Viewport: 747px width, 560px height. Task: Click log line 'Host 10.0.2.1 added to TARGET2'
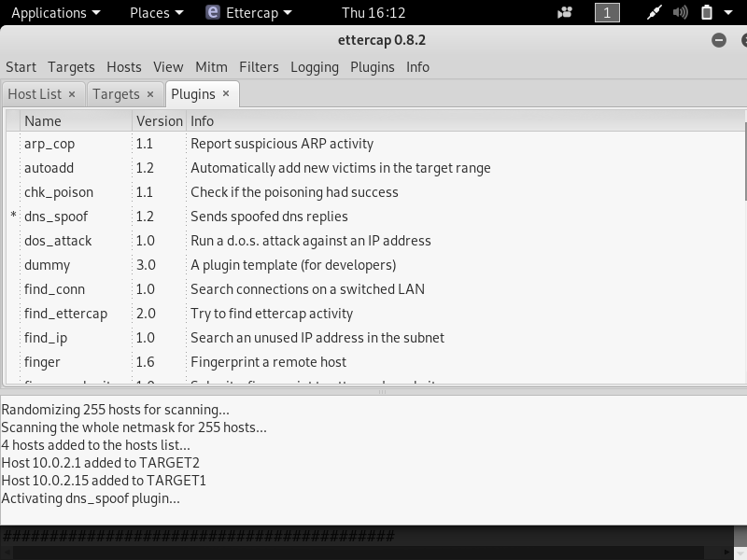pyautogui.click(x=101, y=463)
